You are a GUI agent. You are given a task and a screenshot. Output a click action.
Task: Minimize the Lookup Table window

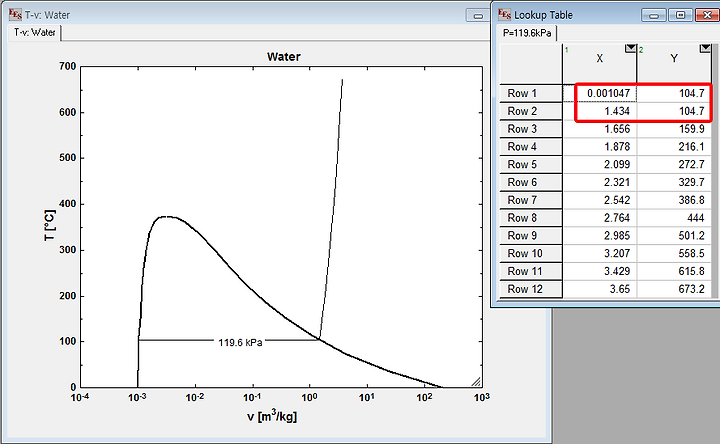click(x=654, y=16)
